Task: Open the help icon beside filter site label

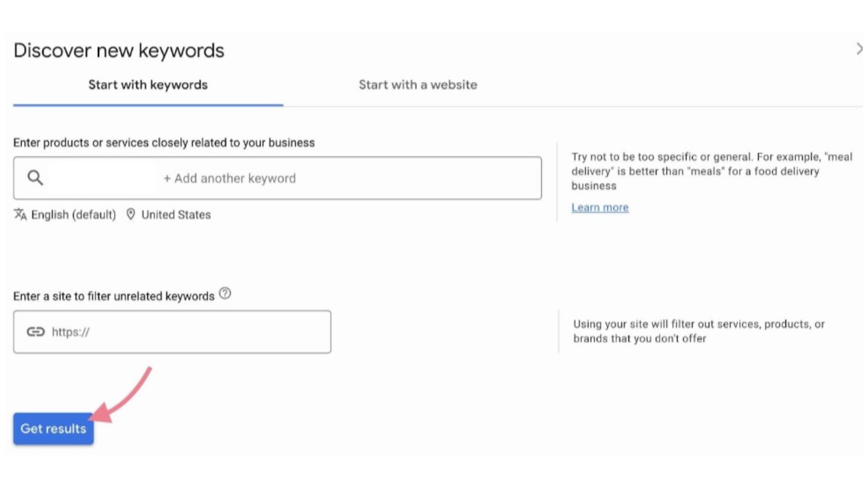Action: [224, 294]
